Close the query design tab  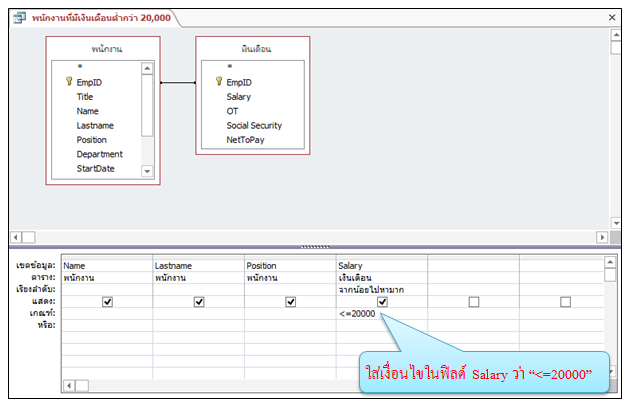tap(612, 17)
